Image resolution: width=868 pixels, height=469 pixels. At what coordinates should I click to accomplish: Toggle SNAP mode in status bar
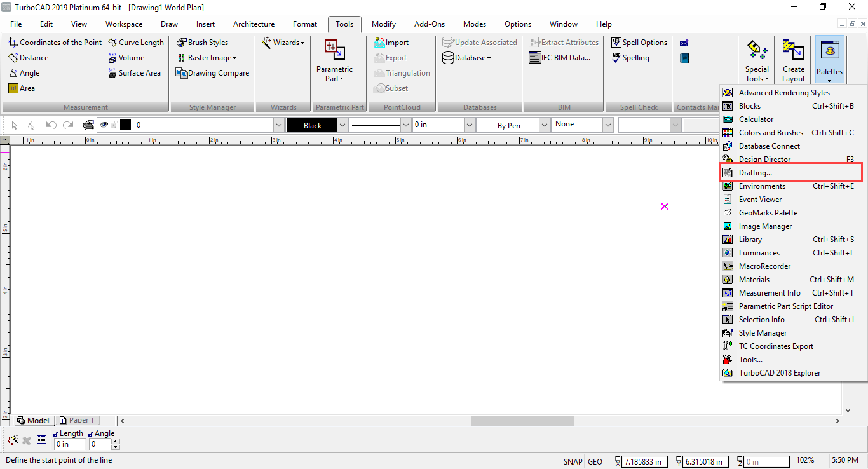(573, 462)
